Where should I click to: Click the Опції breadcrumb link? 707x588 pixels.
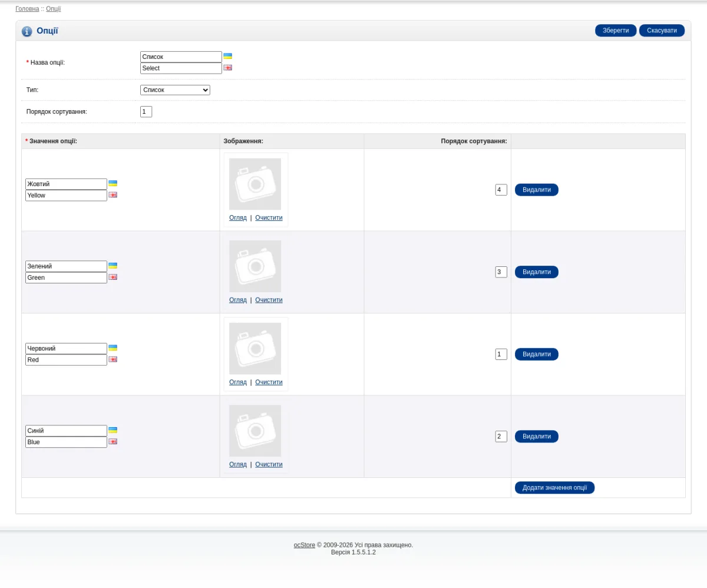coord(53,9)
